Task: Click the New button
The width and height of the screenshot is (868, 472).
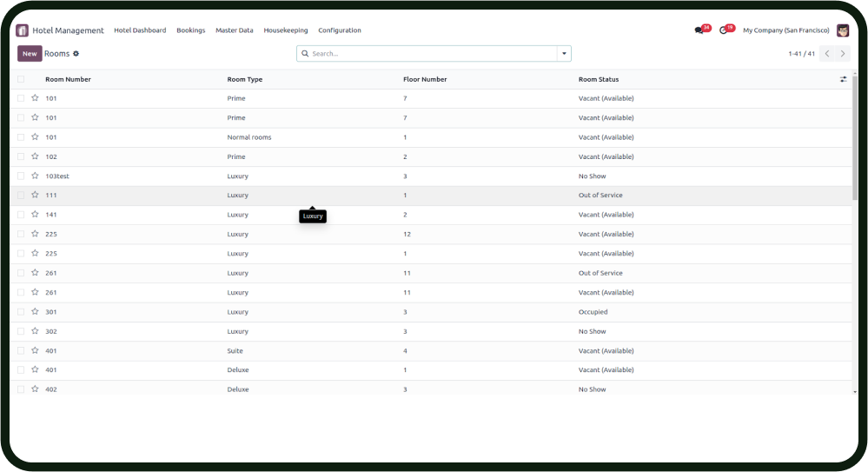Action: tap(30, 54)
